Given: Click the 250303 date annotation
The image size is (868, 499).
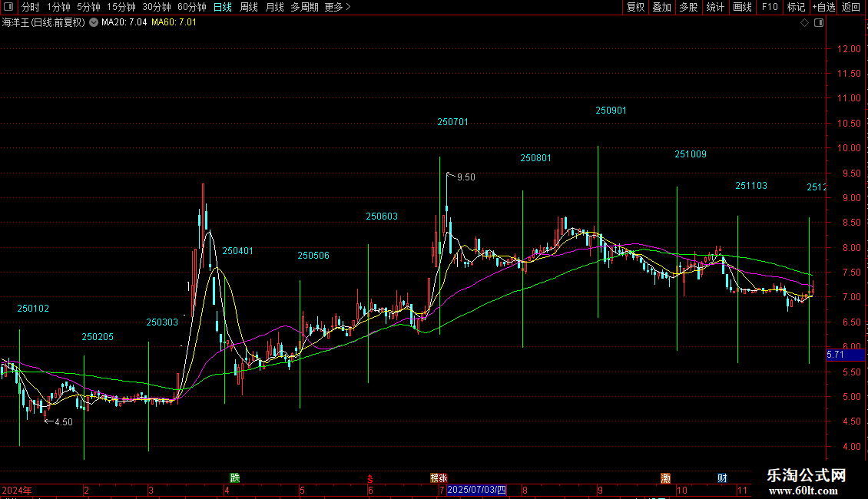Looking at the screenshot, I should [x=162, y=322].
